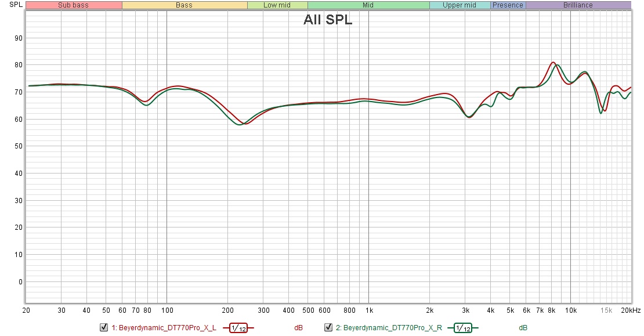Select the Beyerdynamic_DT770Pro_X_L legend label
644x336 pixels.
[x=164, y=328]
